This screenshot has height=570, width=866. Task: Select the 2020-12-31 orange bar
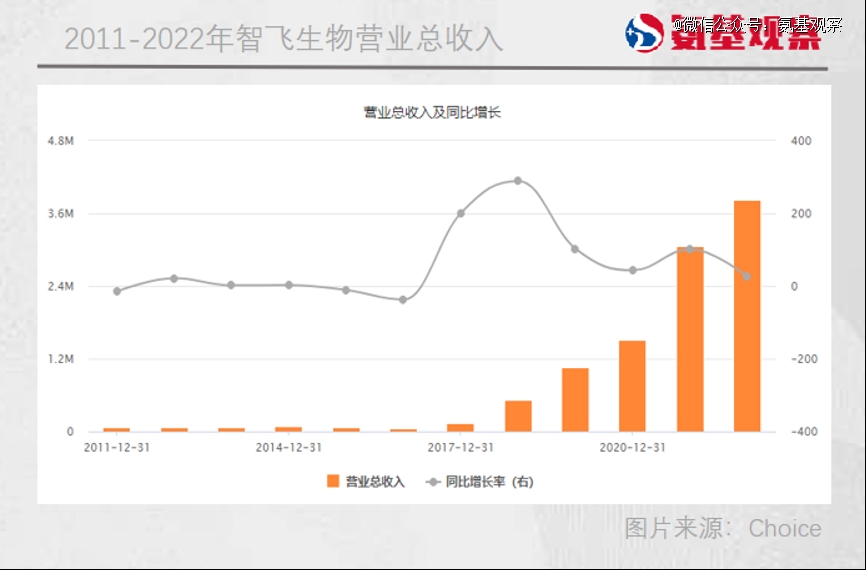coord(632,386)
